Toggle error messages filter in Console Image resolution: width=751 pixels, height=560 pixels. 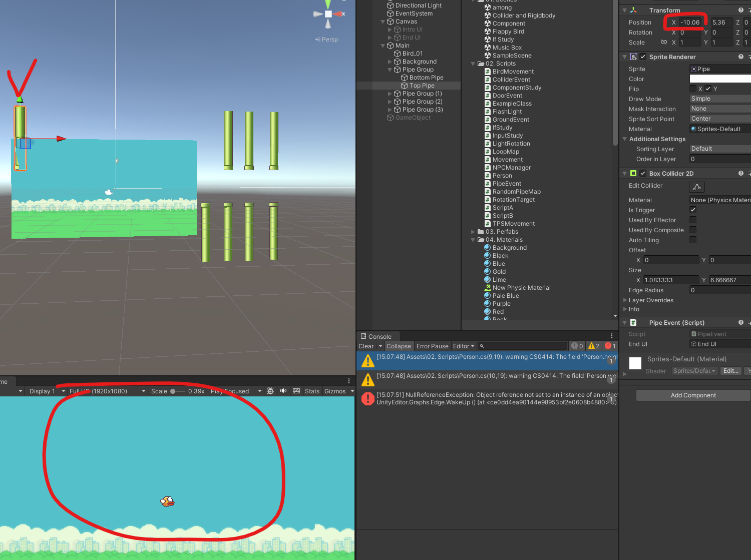pos(610,346)
